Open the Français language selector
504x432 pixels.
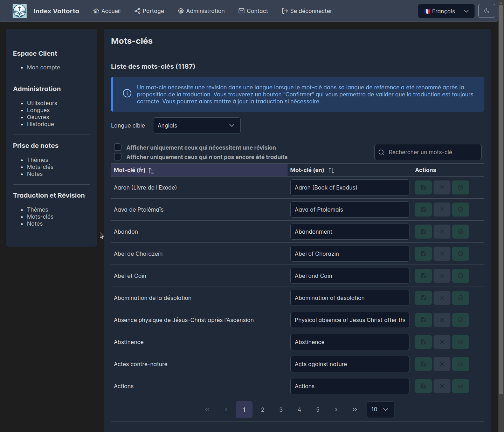[x=446, y=11]
